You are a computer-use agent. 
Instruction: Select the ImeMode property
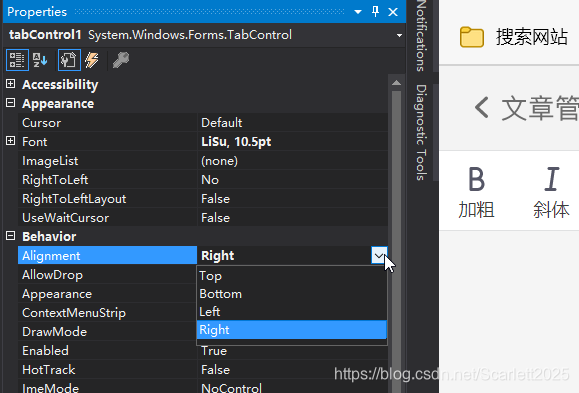coord(107,387)
